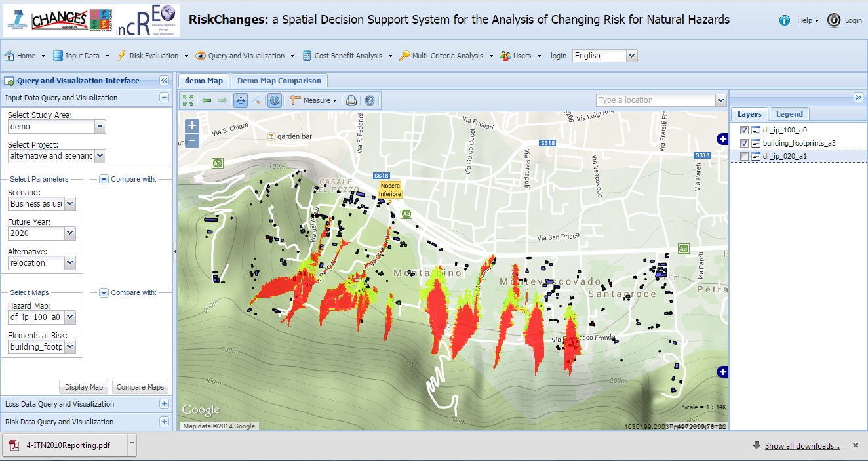The width and height of the screenshot is (868, 461).
Task: Click the df_ip_020_a1 layer icon
Action: 755,156
